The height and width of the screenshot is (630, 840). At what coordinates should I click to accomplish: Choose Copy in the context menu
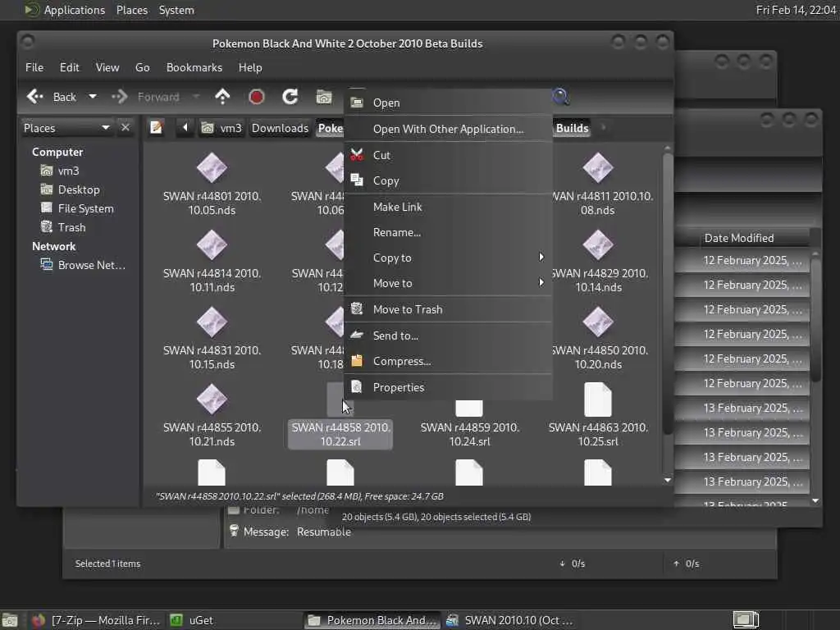pyautogui.click(x=449, y=181)
